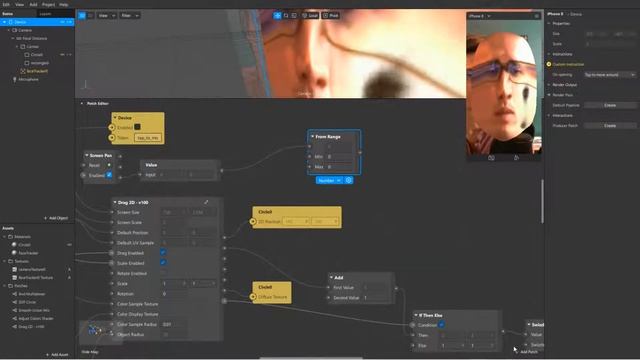640x360 pixels.
Task: Click the Hide Map link
Action: (89, 352)
